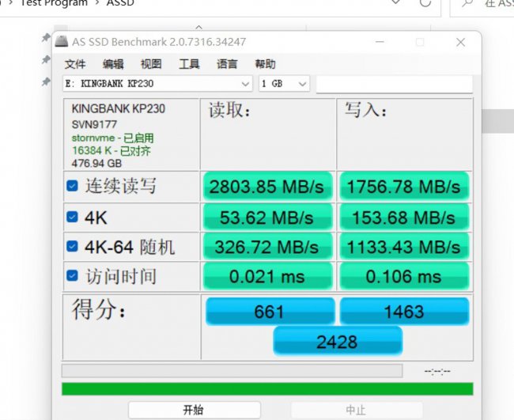Minimize the AS SSD Benchmark window
This screenshot has height=420, width=514.
tap(380, 42)
